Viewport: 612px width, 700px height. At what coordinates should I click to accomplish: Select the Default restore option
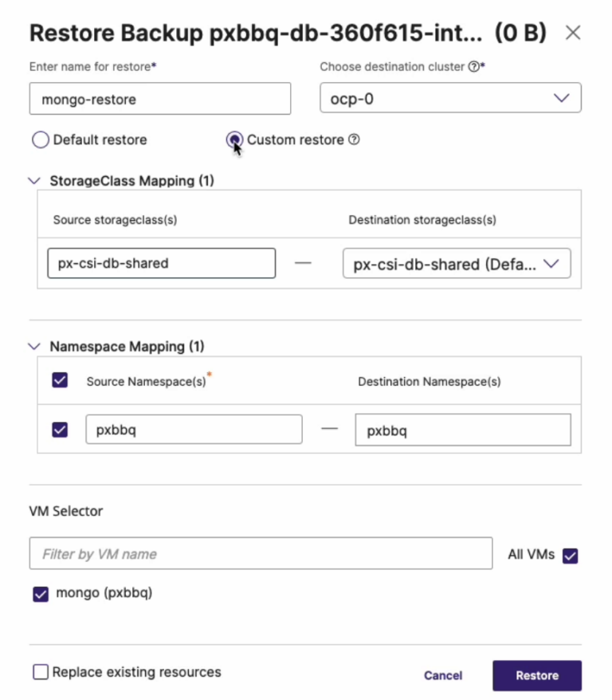coord(40,140)
